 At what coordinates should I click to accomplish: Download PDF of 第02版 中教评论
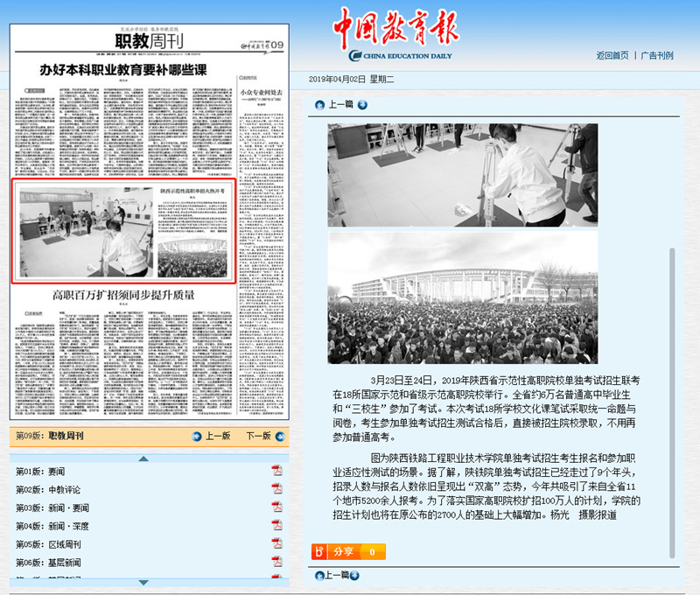[276, 489]
